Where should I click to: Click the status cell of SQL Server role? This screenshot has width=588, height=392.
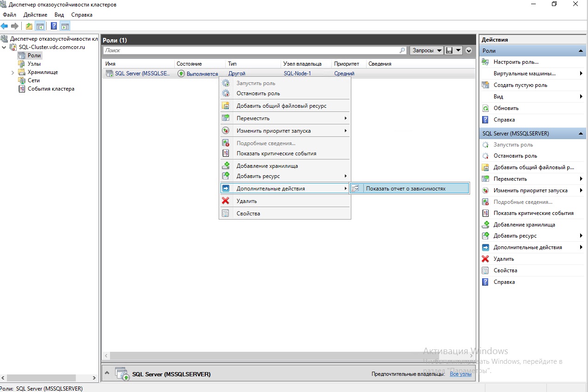(197, 73)
